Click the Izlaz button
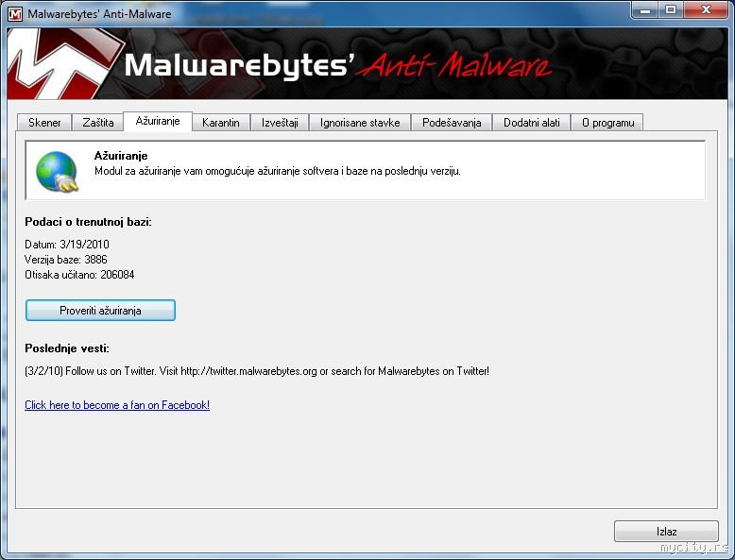Viewport: 735px width, 560px height. (666, 532)
